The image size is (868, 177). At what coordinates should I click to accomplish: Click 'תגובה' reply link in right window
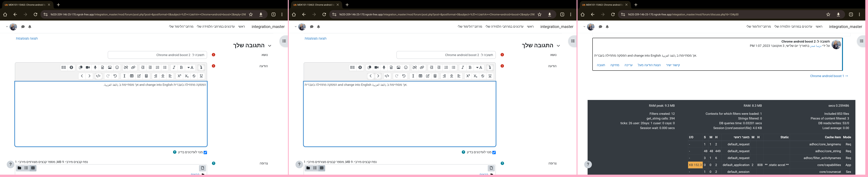point(601,65)
